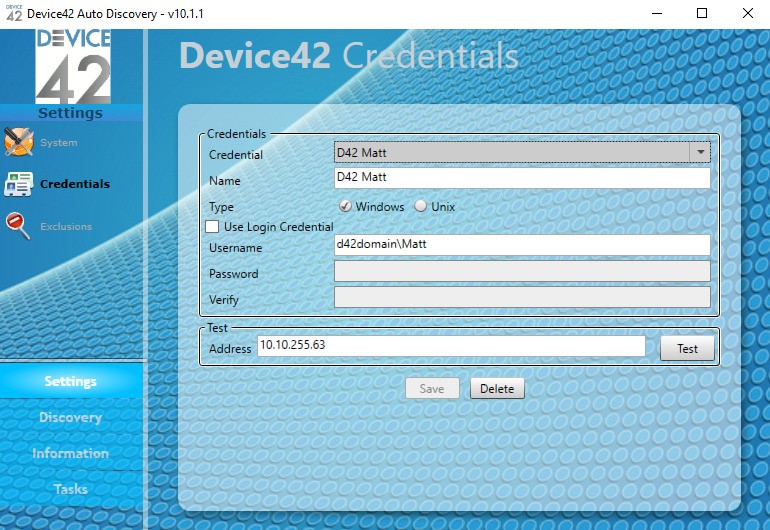Switch to the Discovery section
The height and width of the screenshot is (530, 770).
(71, 417)
